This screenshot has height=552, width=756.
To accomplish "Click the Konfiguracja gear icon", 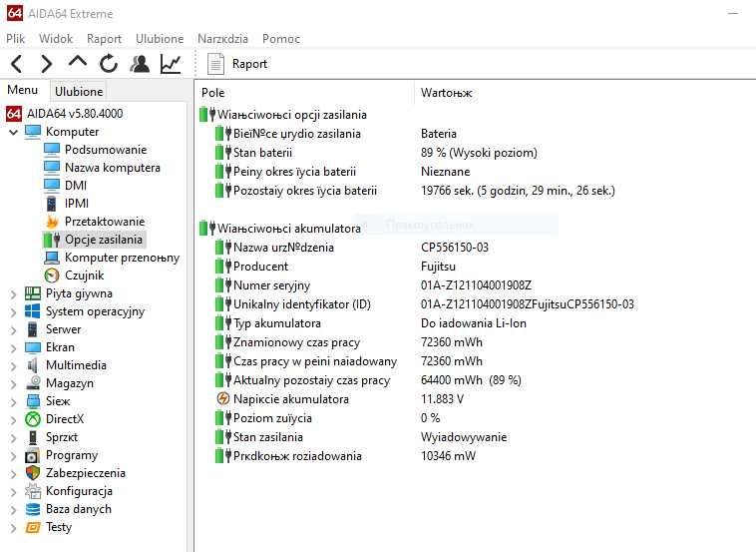I will pos(33,491).
